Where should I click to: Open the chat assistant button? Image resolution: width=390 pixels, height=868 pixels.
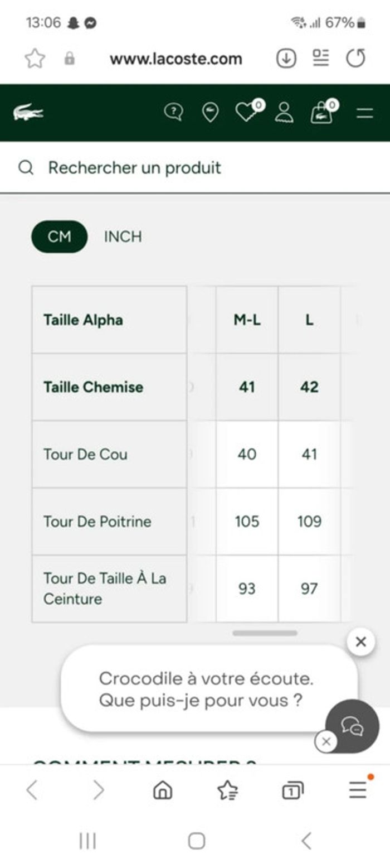352,726
